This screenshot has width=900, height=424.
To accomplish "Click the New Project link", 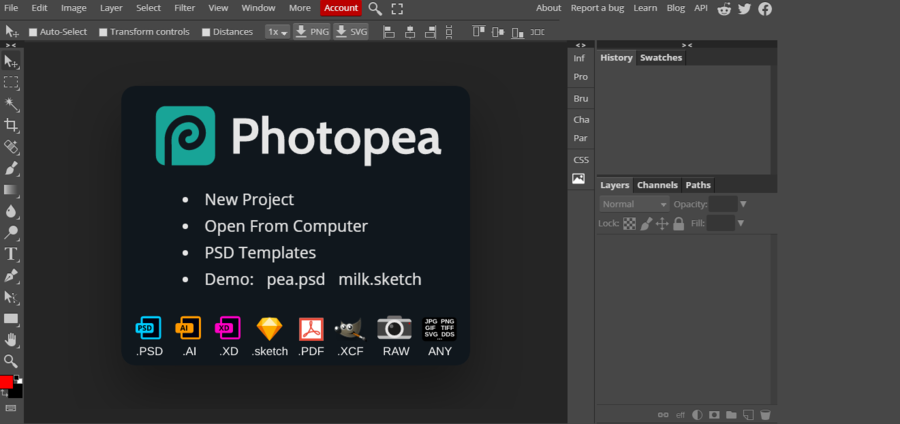I will (x=249, y=199).
